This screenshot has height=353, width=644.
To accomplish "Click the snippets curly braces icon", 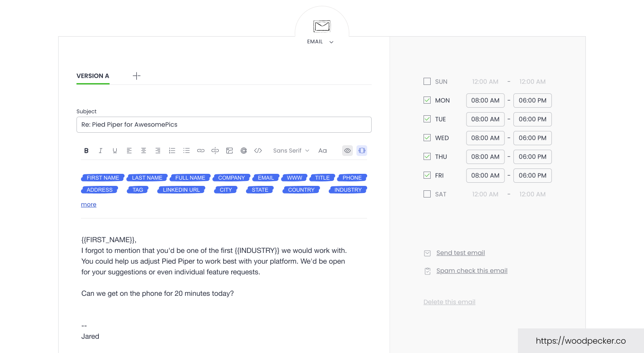I will click(x=362, y=151).
